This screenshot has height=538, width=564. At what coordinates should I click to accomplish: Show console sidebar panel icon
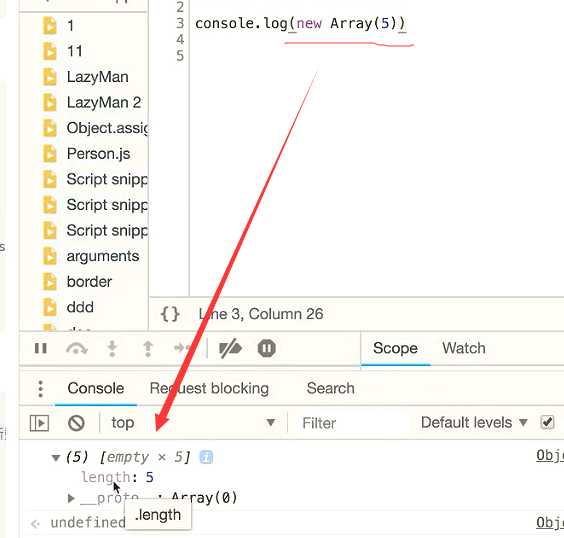(x=39, y=423)
